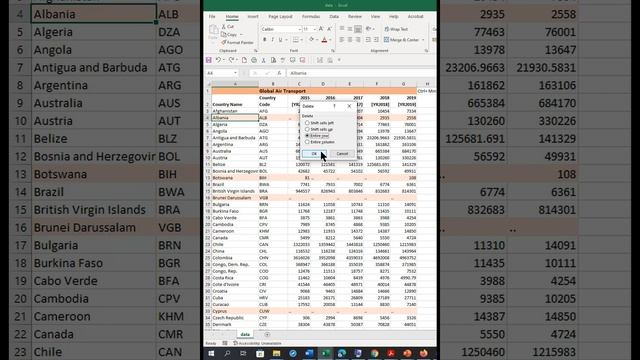Switch to the Formulas tab
Screen dimensions: 640x360
point(311,17)
